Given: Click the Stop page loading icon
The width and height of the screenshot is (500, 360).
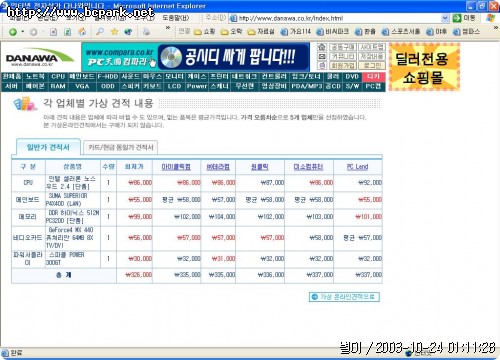Looking at the screenshot, I should pos(53,32).
